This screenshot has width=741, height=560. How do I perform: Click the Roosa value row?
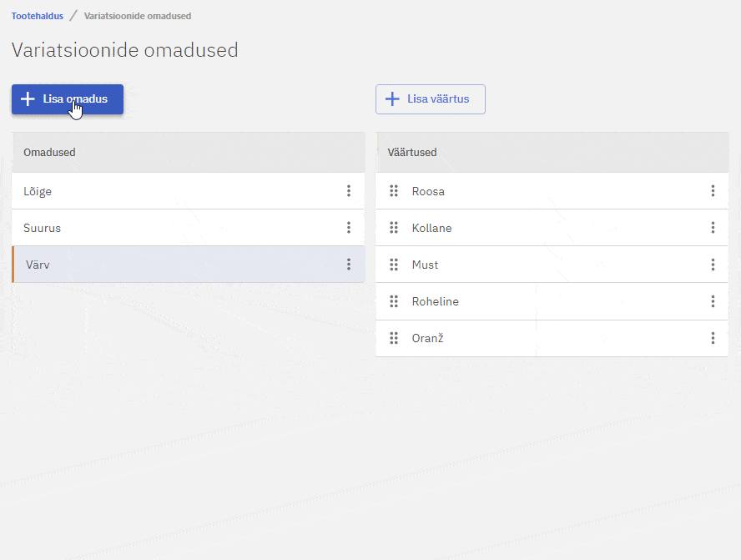pyautogui.click(x=542, y=191)
